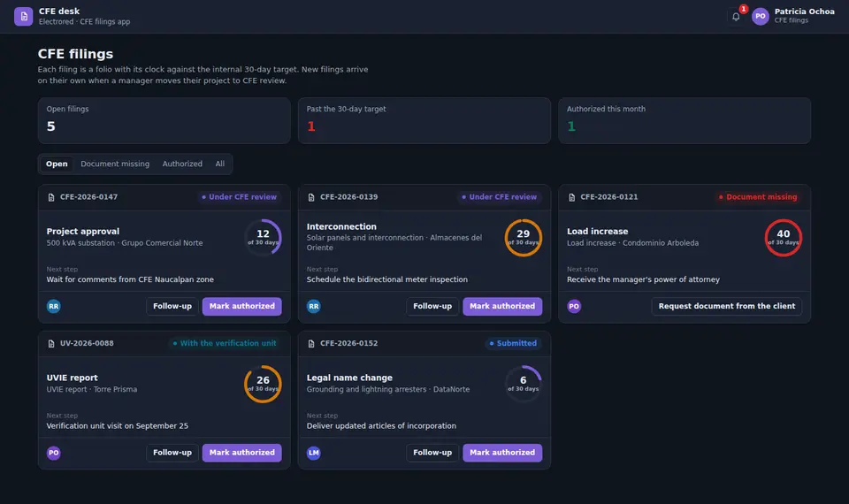Click the Patricia Ochoa user name
Screen dimensions: 849x504
(804, 11)
